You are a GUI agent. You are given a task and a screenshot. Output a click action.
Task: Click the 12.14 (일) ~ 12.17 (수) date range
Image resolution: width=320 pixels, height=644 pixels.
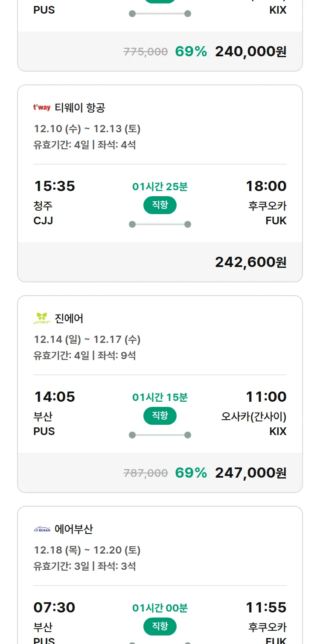(x=87, y=339)
